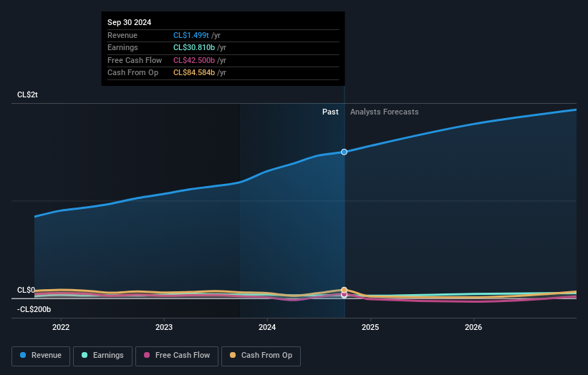Click the 2023 x-axis label

pos(164,327)
